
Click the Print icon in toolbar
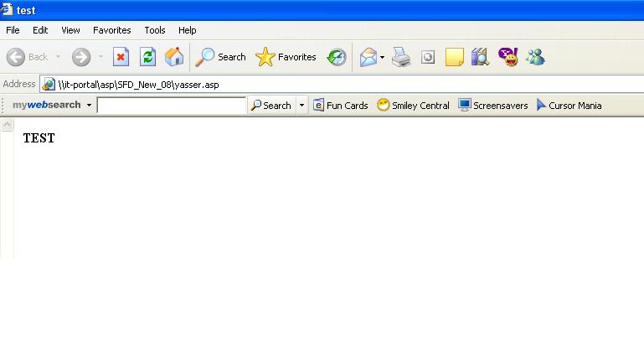[401, 57]
